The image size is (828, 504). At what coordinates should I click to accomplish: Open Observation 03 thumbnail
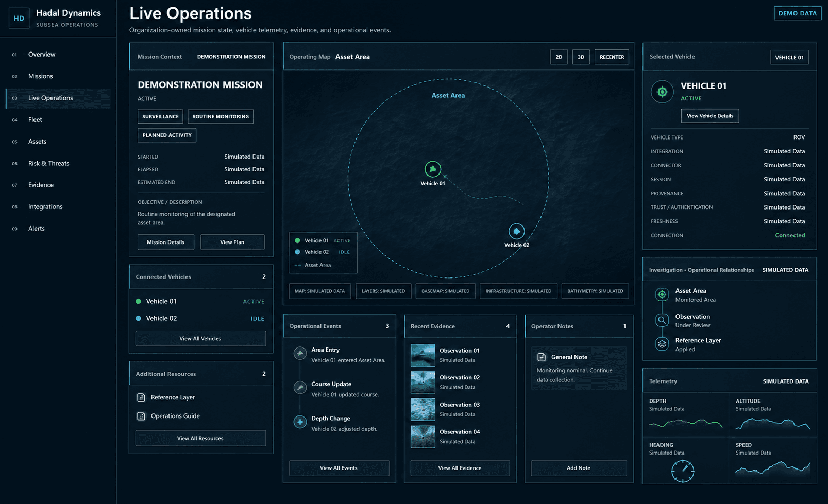tap(423, 410)
